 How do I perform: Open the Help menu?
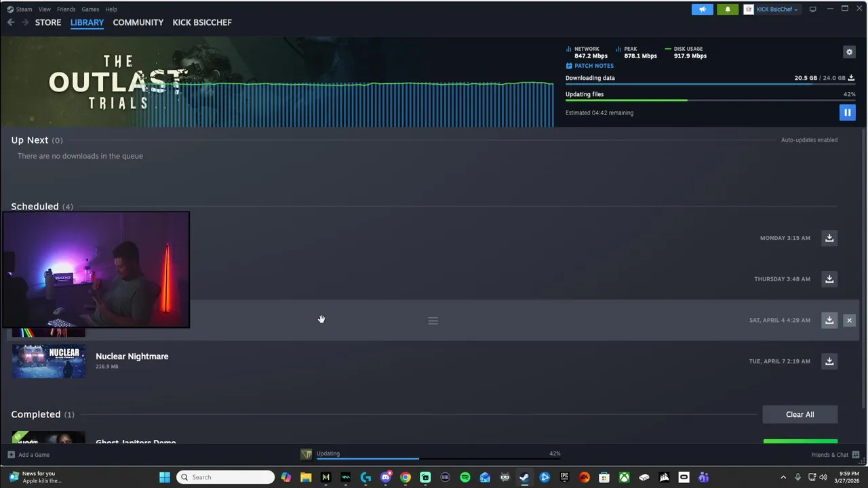(111, 9)
